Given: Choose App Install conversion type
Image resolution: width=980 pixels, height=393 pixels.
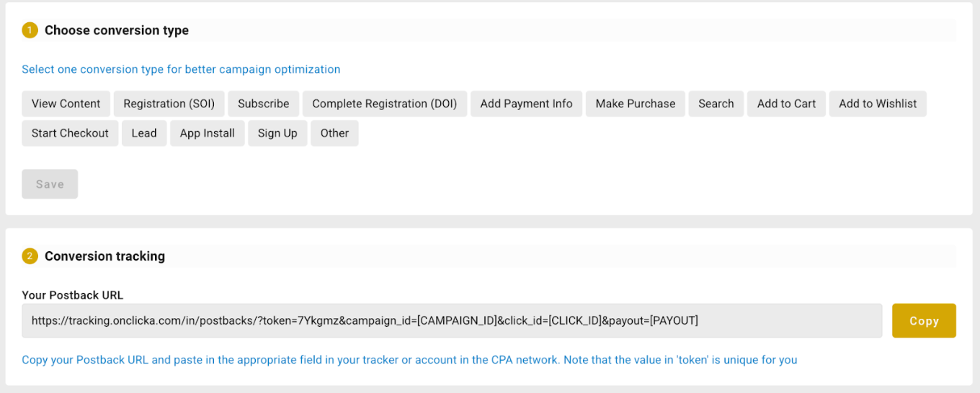Looking at the screenshot, I should (208, 133).
